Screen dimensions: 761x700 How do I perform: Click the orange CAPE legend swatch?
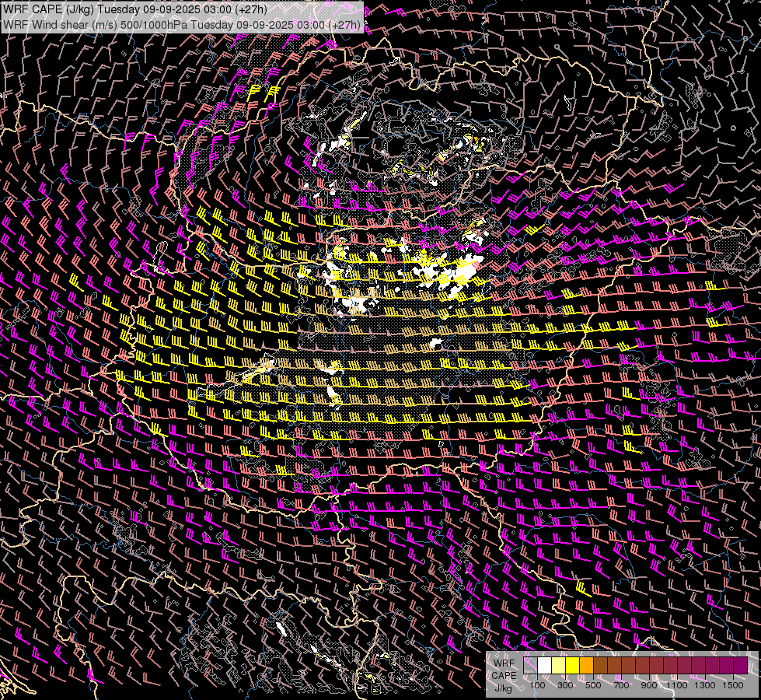(x=586, y=666)
